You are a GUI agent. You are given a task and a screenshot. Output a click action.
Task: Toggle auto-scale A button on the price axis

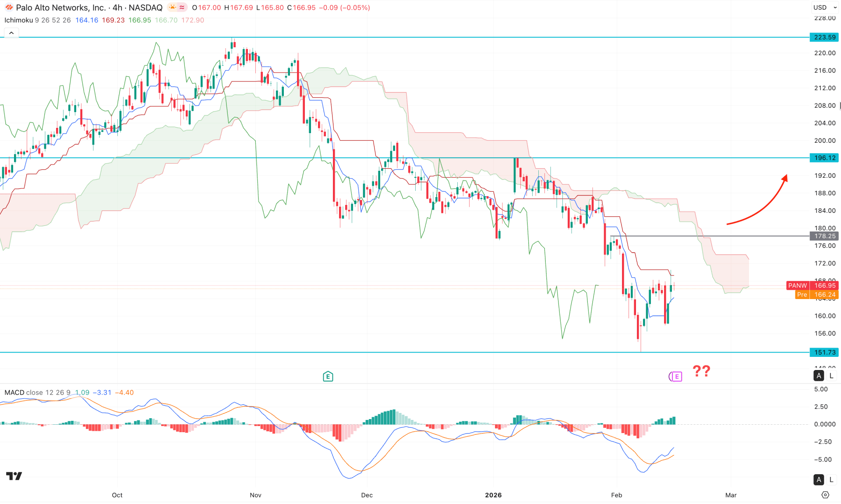(x=818, y=376)
